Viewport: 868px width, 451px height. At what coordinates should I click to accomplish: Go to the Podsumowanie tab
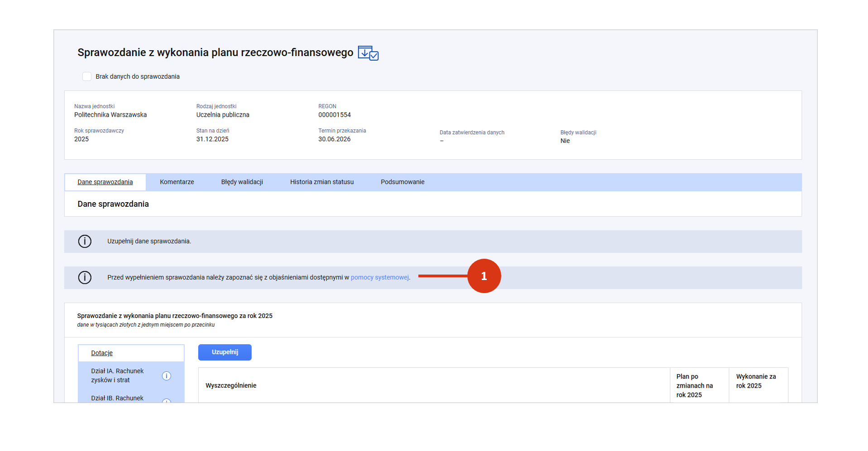click(x=403, y=182)
